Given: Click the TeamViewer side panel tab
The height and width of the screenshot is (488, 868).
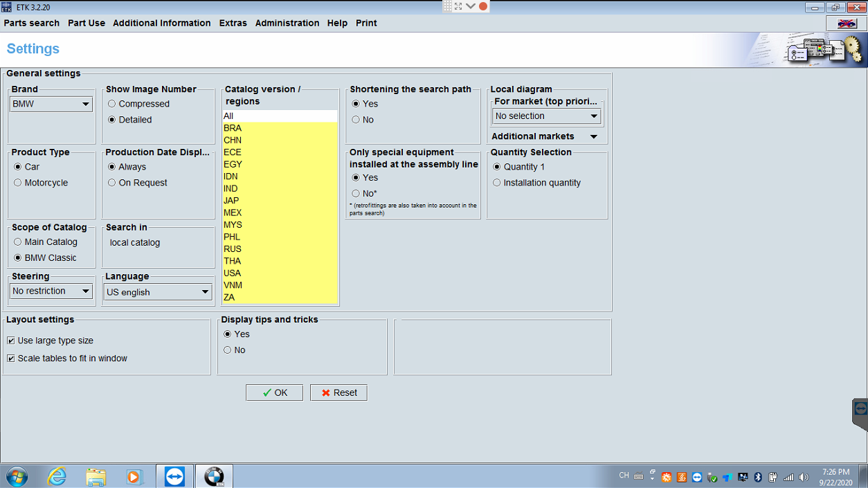Looking at the screenshot, I should click(860, 415).
